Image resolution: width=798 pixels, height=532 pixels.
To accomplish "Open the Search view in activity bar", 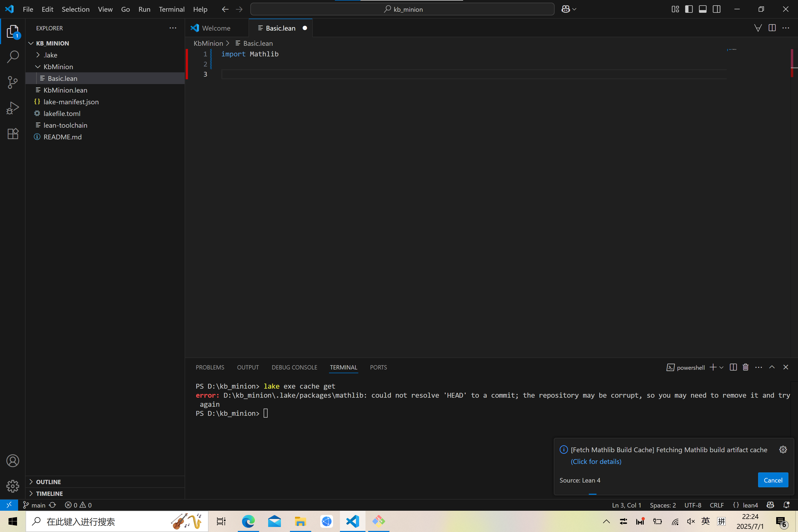I will [13, 57].
